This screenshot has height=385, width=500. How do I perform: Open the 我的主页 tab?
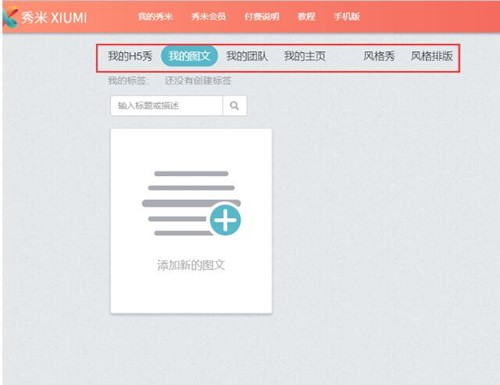(305, 56)
